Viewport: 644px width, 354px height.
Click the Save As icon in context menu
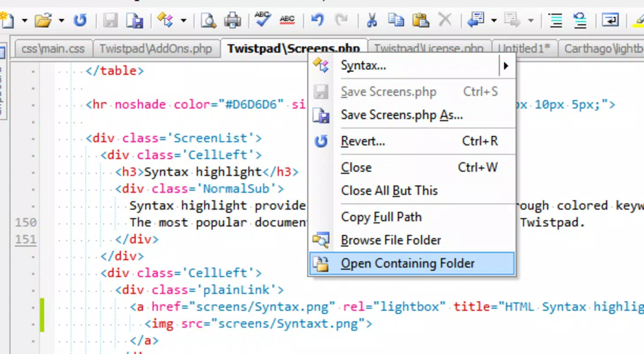point(320,115)
